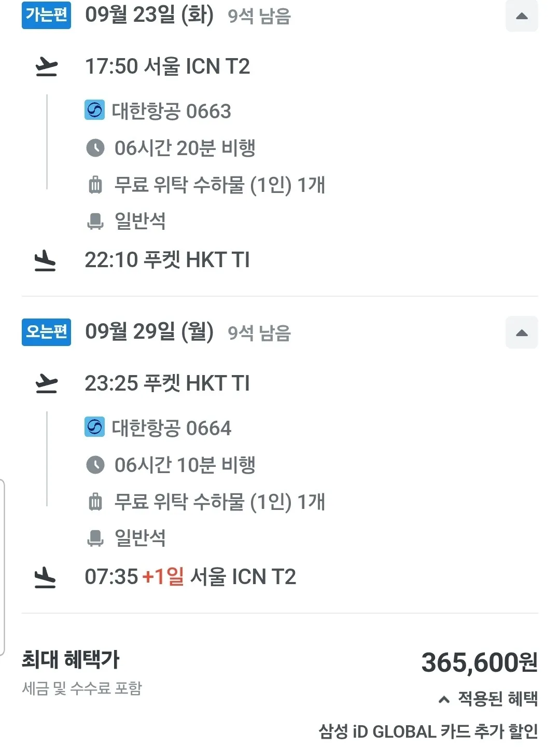This screenshot has height=747, width=560.
Task: Click clock icon beside 06시간 20분 비행
Action: [x=95, y=148]
